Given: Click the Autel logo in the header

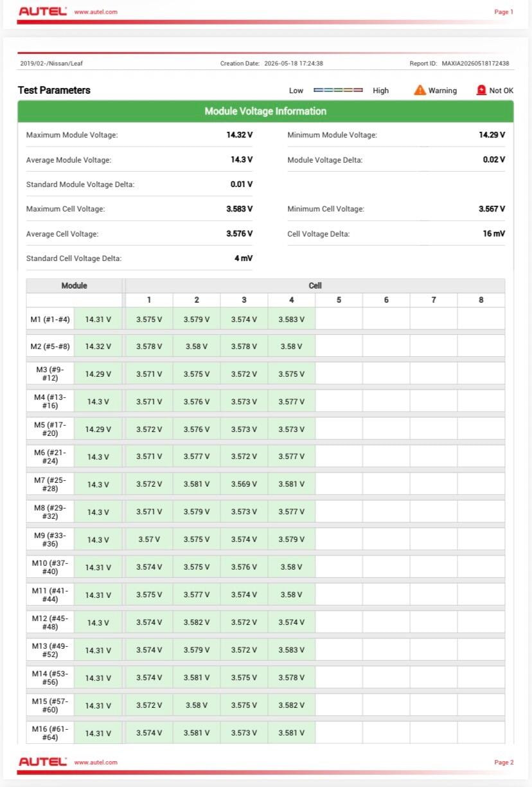Looking at the screenshot, I should (42, 12).
